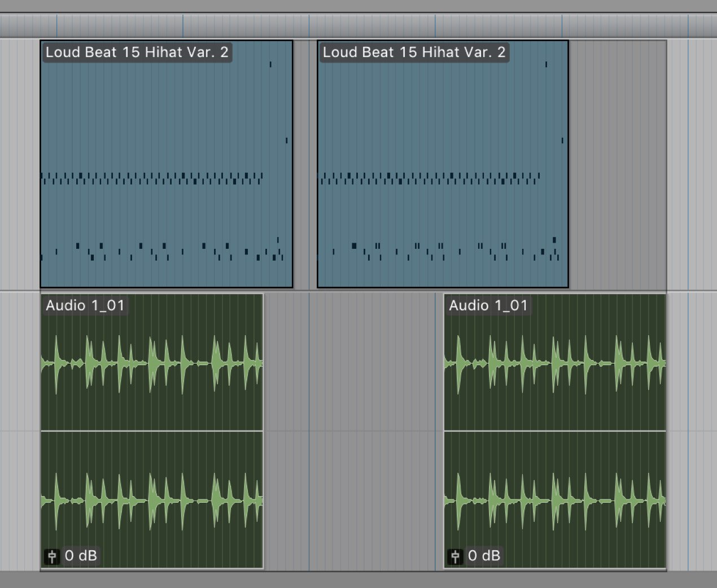Viewport: 717px width, 588px height.
Task: Click 0 dB value on second audio region
Action: pos(484,556)
